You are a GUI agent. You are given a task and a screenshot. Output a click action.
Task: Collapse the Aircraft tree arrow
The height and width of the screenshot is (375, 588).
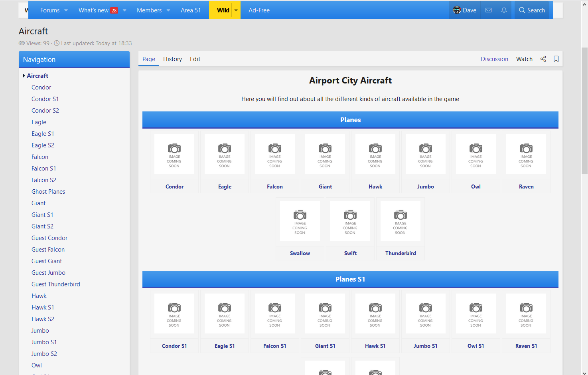[24, 75]
